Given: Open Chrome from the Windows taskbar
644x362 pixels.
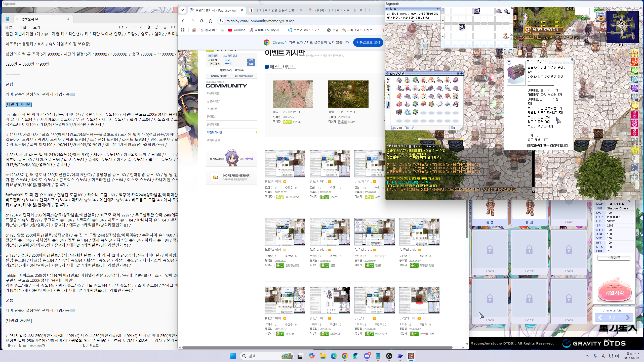Looking at the screenshot, I should click(345, 356).
